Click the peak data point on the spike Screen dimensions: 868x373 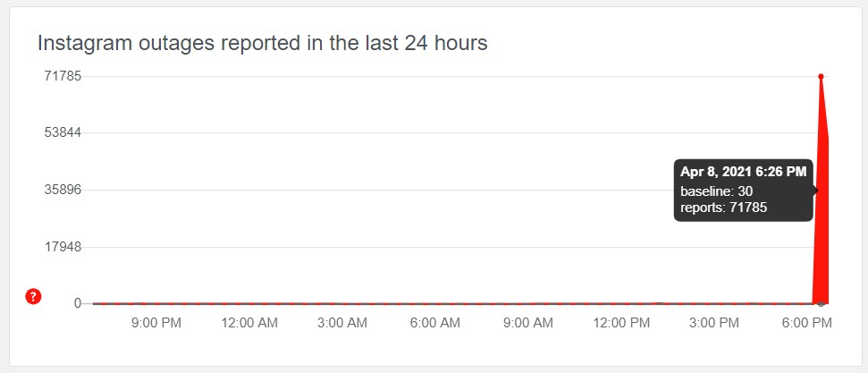(x=821, y=76)
